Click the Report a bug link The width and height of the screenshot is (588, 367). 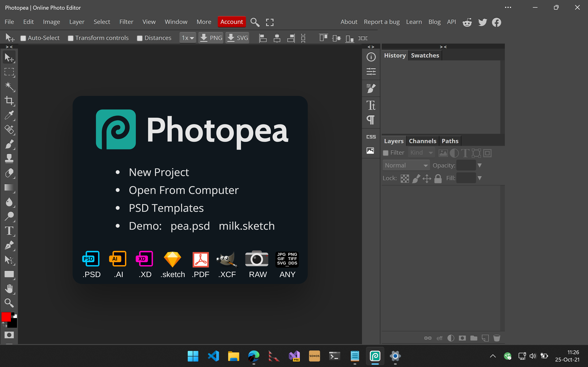(x=381, y=22)
